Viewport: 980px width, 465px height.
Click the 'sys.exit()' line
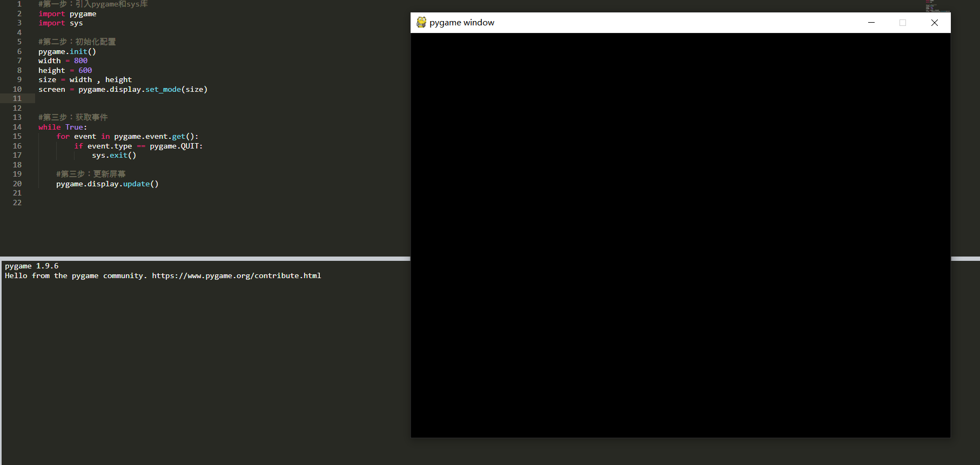click(114, 155)
